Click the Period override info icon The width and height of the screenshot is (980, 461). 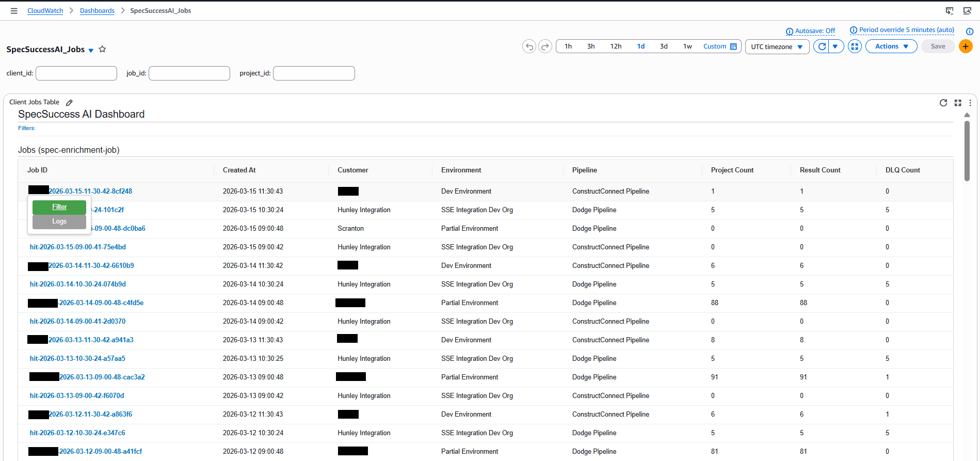[854, 30]
